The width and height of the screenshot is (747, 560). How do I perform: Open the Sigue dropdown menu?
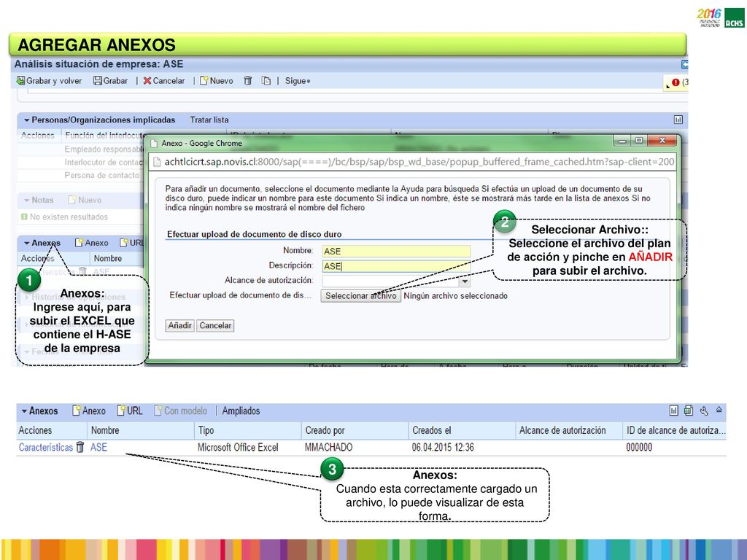[x=298, y=81]
